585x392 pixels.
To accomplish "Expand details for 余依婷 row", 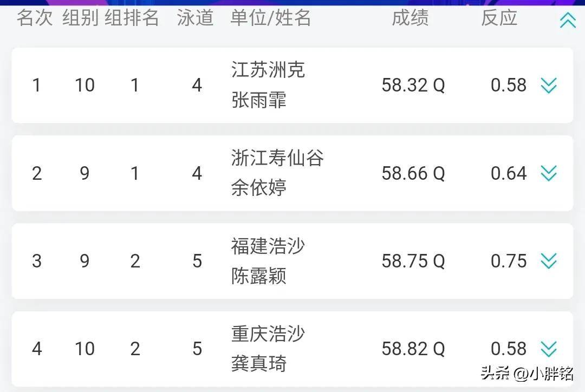I will click(548, 173).
